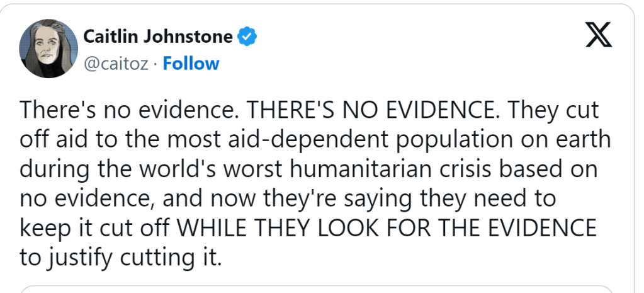This screenshot has height=293, width=644.
Task: Follow Caitlin Johnstone via Follow link
Action: (191, 64)
